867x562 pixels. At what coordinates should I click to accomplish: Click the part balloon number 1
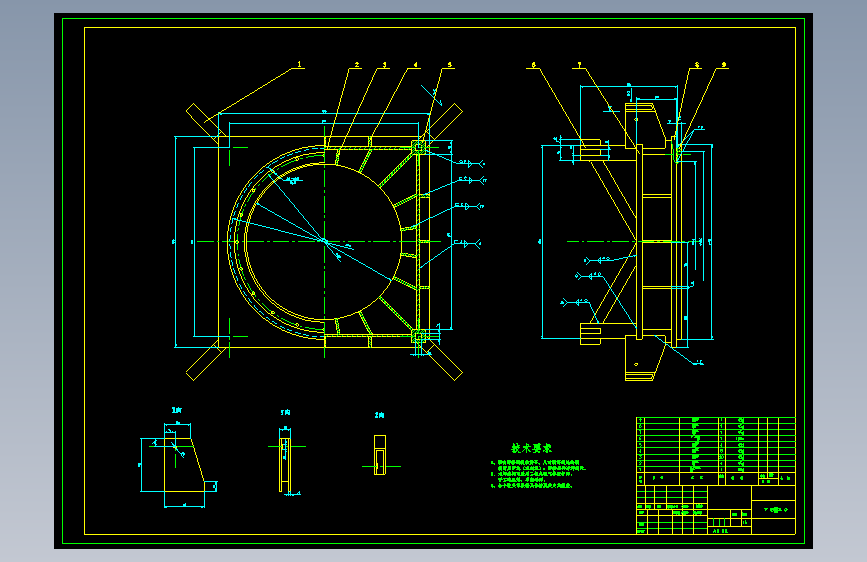pyautogui.click(x=299, y=65)
